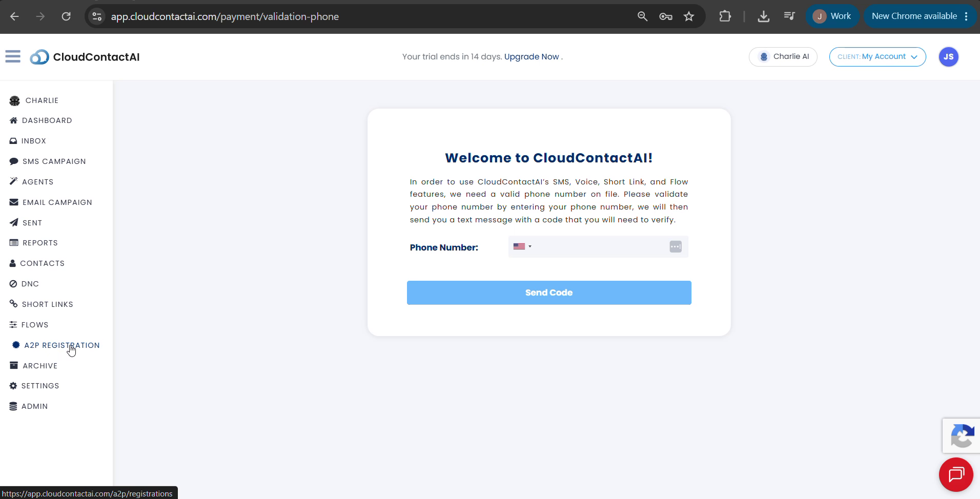Click the A2P Registration badge icon

tap(16, 345)
